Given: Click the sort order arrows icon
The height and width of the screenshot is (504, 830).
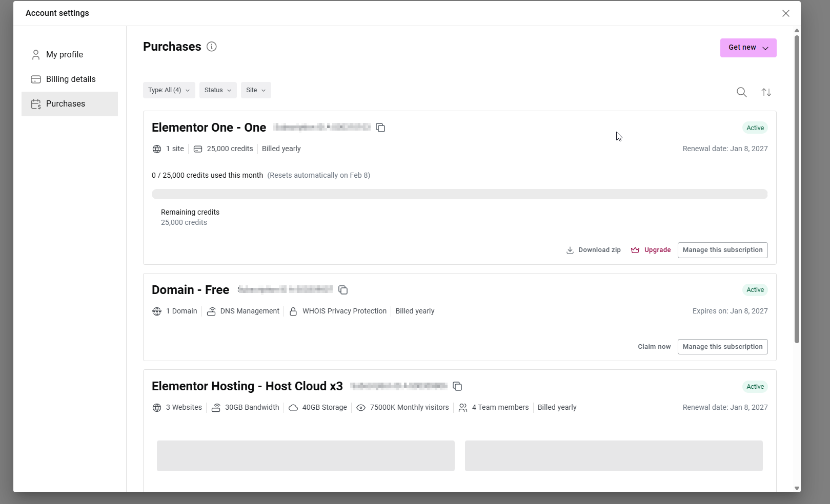Looking at the screenshot, I should 766,92.
